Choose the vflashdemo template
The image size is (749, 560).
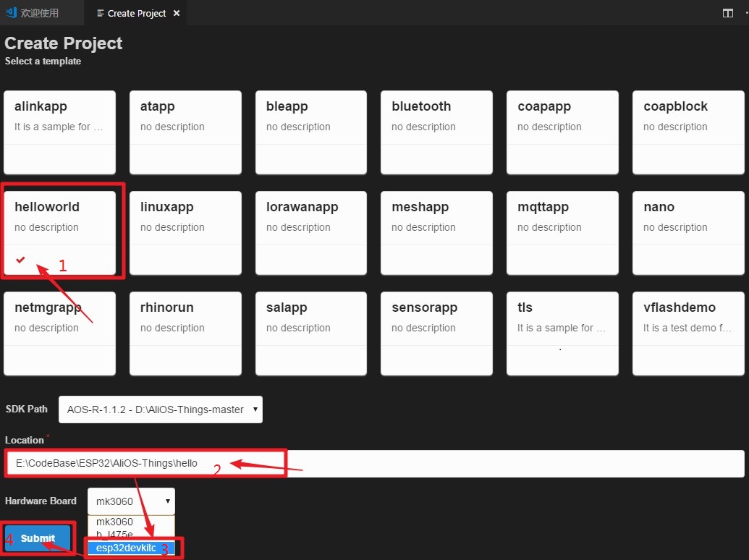point(688,334)
